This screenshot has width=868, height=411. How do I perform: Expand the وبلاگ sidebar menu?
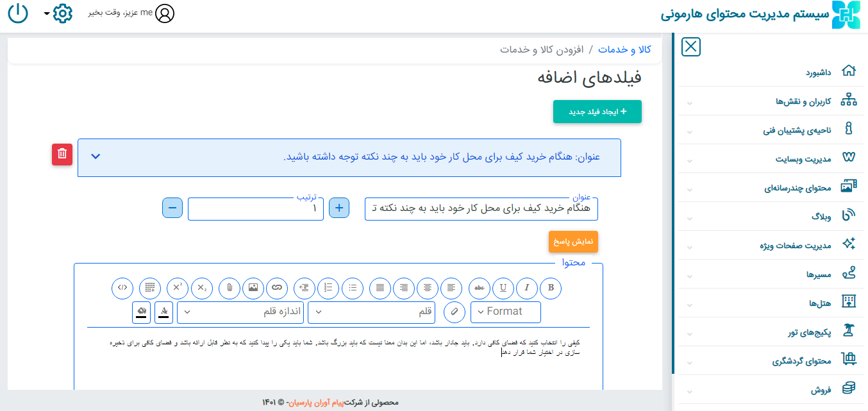[x=821, y=217]
